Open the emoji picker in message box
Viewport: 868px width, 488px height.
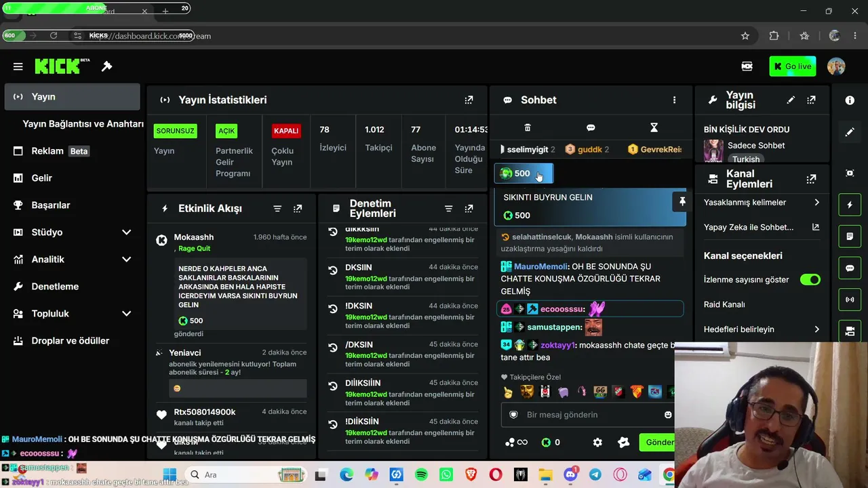pyautogui.click(x=668, y=415)
